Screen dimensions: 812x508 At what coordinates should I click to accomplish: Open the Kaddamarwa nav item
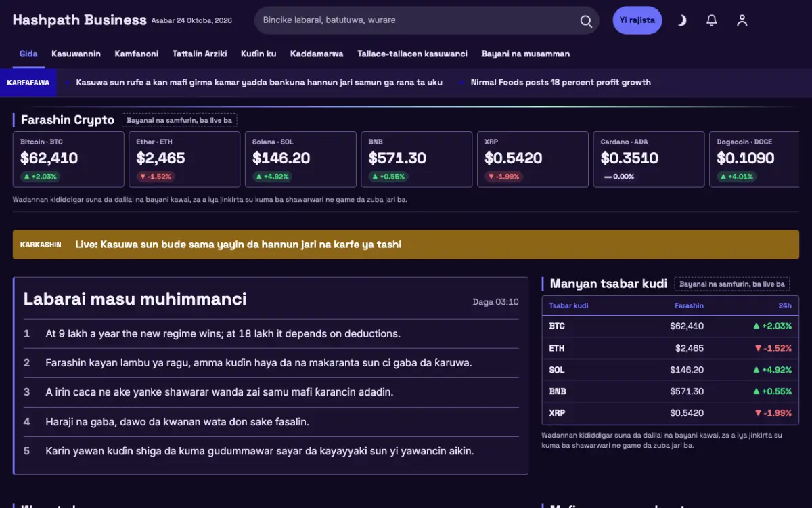click(317, 54)
